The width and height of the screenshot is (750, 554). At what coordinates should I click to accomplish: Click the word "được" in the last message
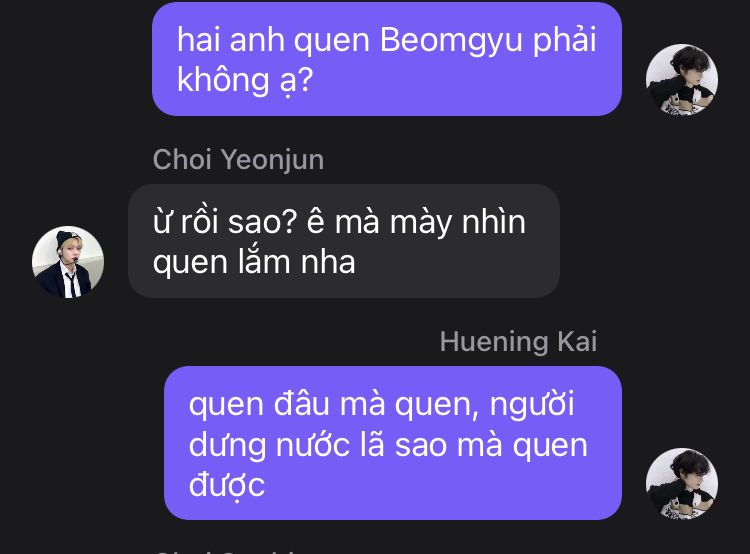tap(226, 485)
